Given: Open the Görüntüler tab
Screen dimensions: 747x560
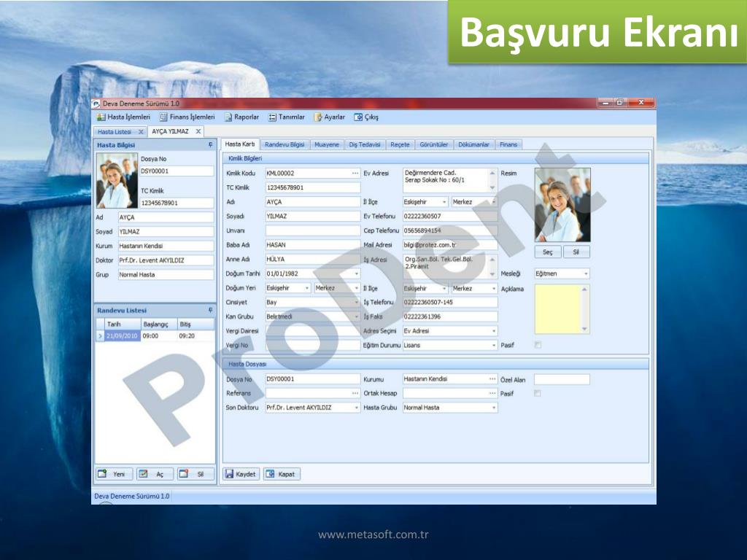Looking at the screenshot, I should click(433, 144).
